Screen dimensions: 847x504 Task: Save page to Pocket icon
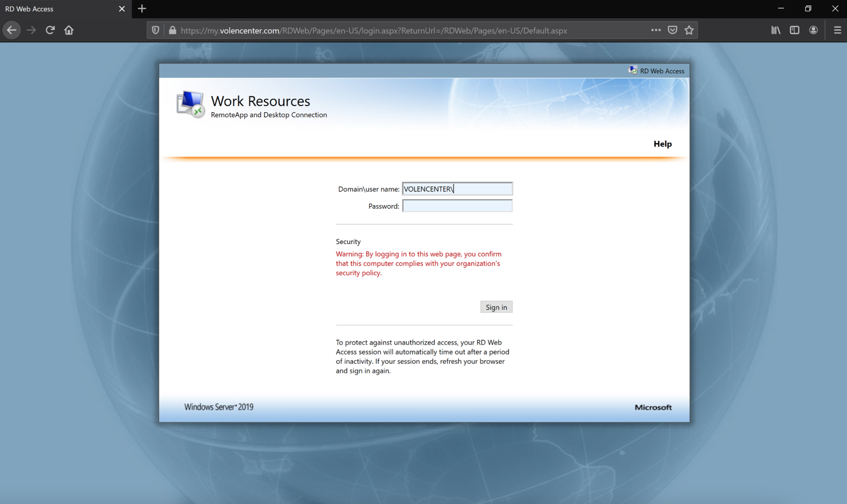[672, 30]
